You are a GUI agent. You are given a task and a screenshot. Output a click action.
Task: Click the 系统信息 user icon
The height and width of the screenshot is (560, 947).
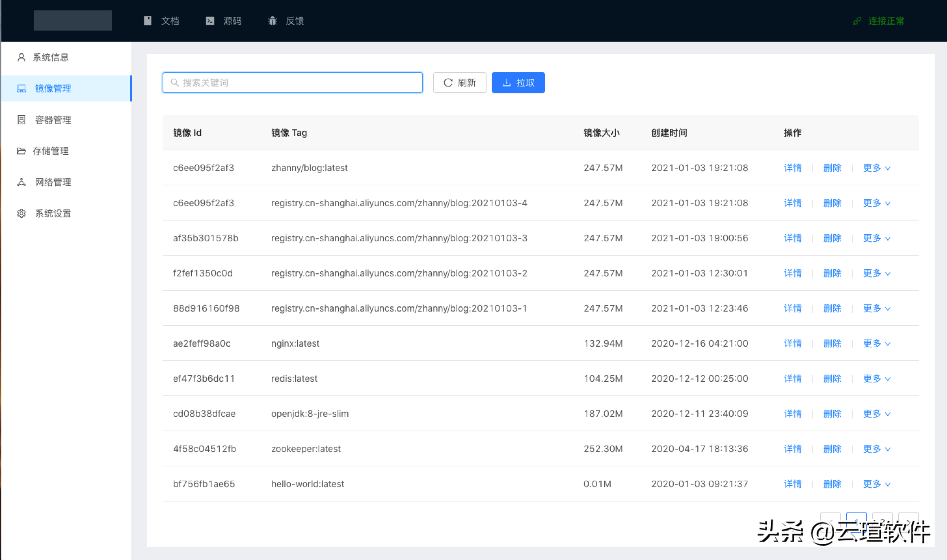pyautogui.click(x=21, y=57)
